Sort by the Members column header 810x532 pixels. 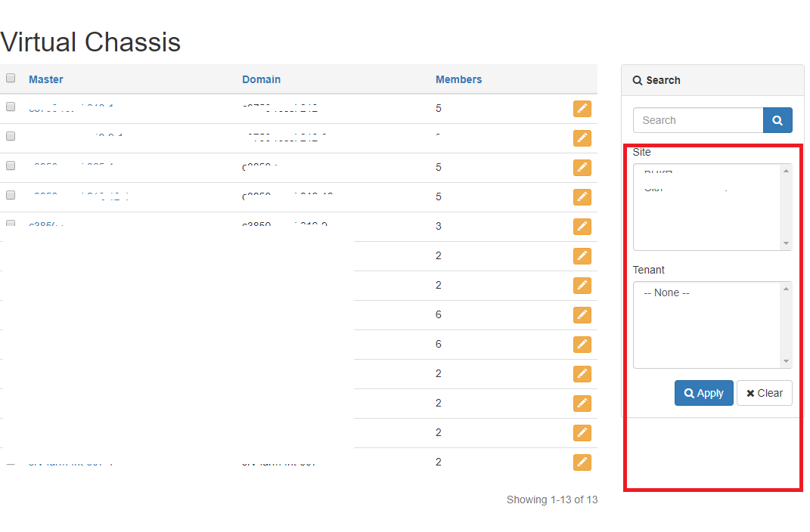458,79
